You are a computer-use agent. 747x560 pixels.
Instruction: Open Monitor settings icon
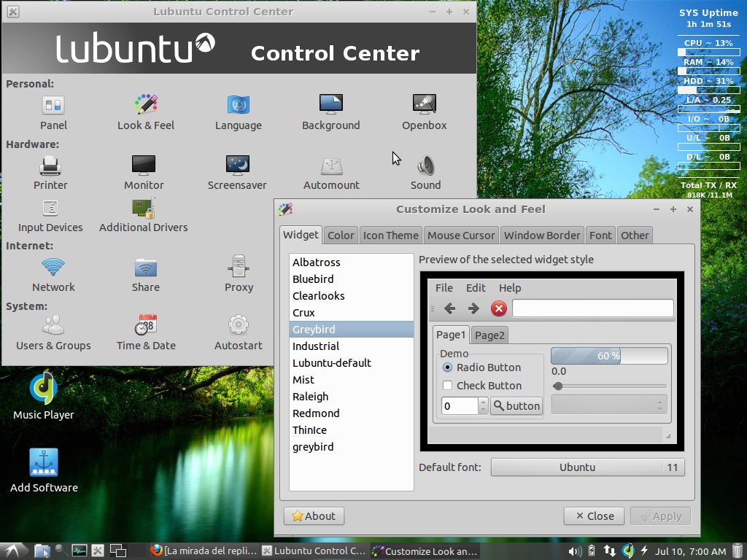coord(144,166)
